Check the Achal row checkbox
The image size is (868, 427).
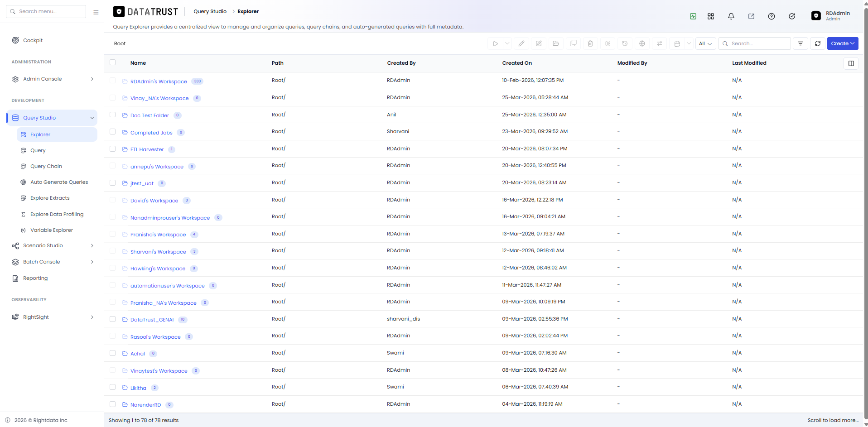(x=113, y=353)
